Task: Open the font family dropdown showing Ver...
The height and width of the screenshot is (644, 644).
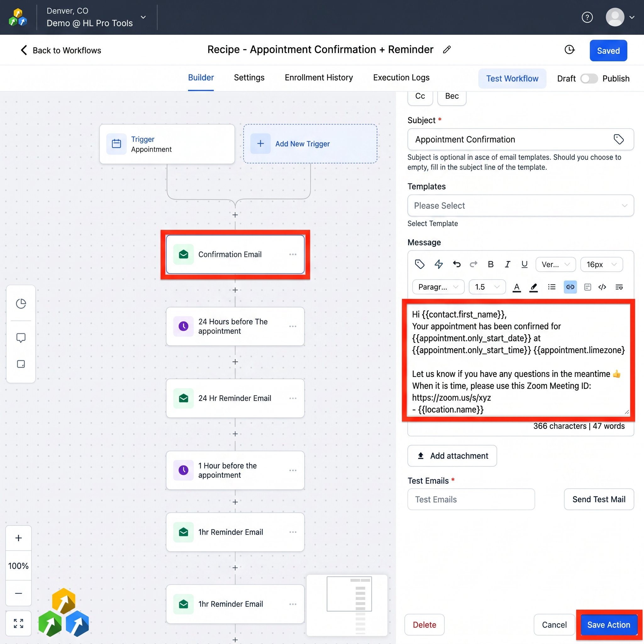Action: 556,264
